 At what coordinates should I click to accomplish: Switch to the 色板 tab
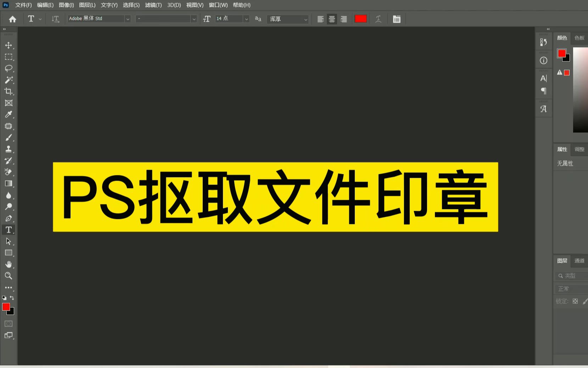[579, 38]
